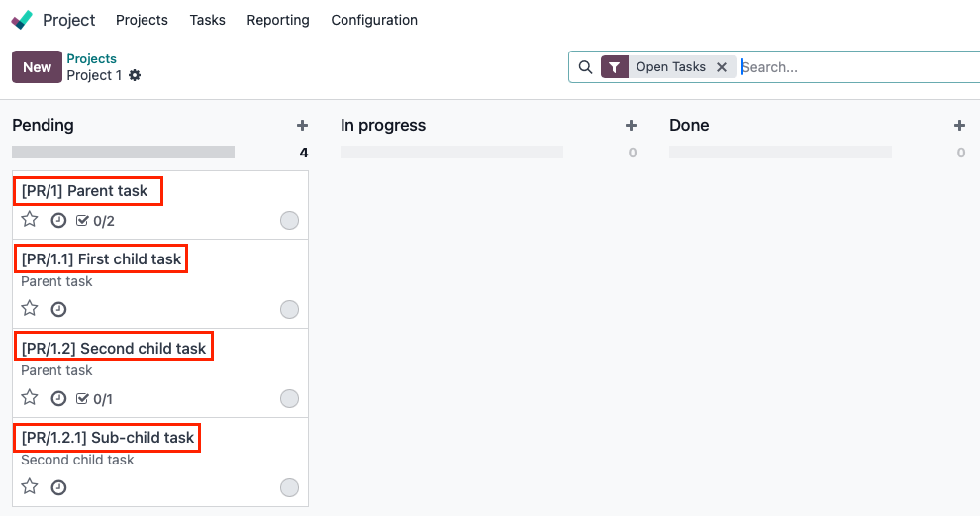
Task: Click the Project 1 settings gear
Action: [x=135, y=75]
